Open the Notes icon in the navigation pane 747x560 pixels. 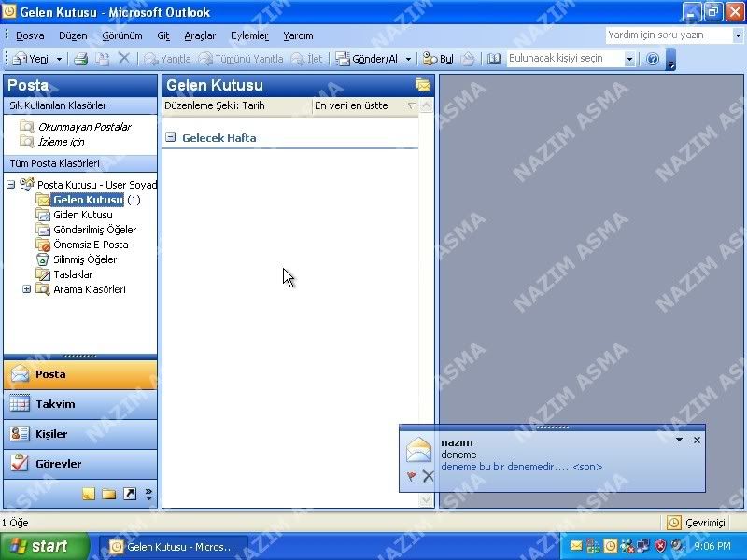[x=89, y=494]
